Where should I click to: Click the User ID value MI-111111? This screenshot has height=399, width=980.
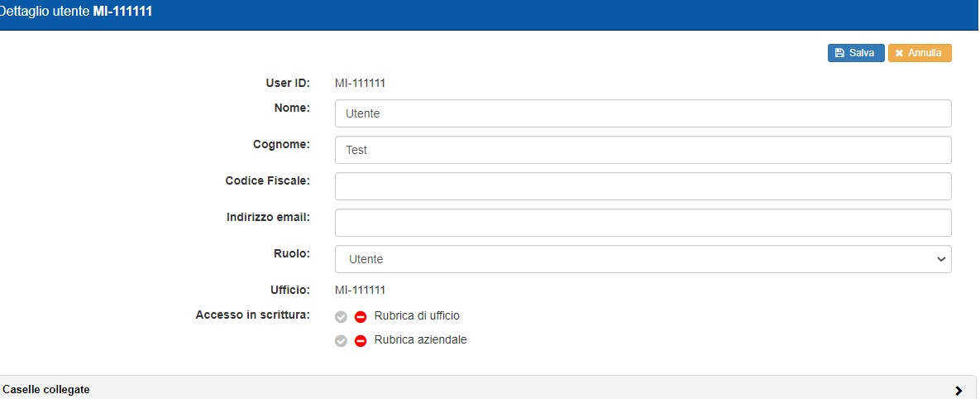point(360,83)
